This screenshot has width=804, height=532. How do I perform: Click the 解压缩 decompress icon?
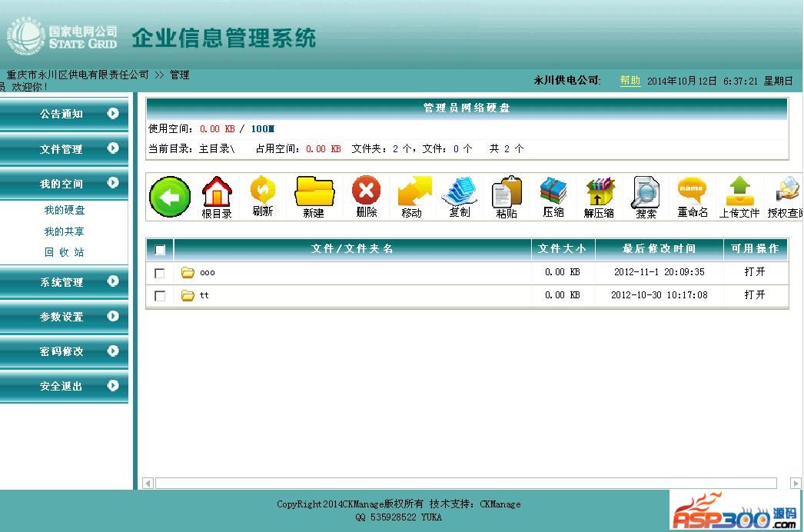click(599, 198)
